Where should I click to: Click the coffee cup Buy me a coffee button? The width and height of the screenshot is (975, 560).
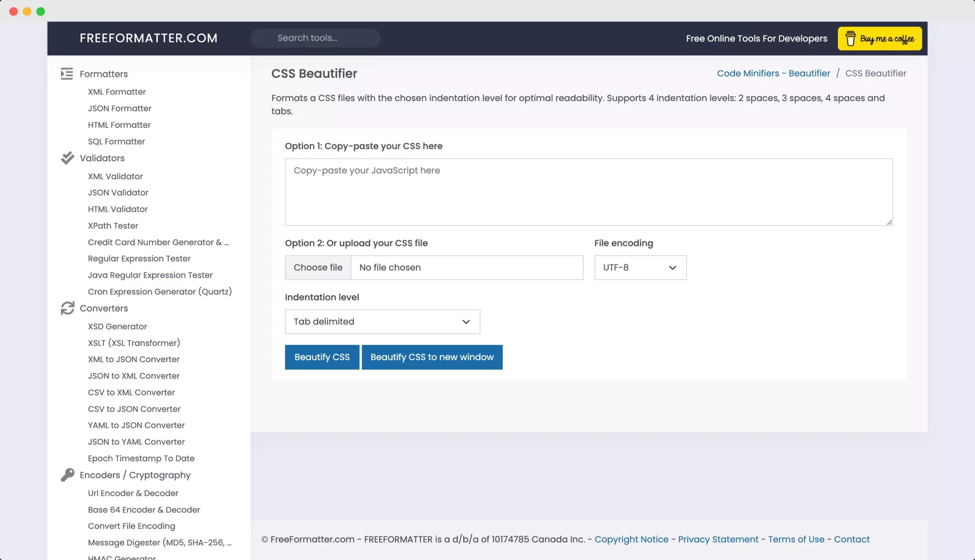pyautogui.click(x=879, y=38)
